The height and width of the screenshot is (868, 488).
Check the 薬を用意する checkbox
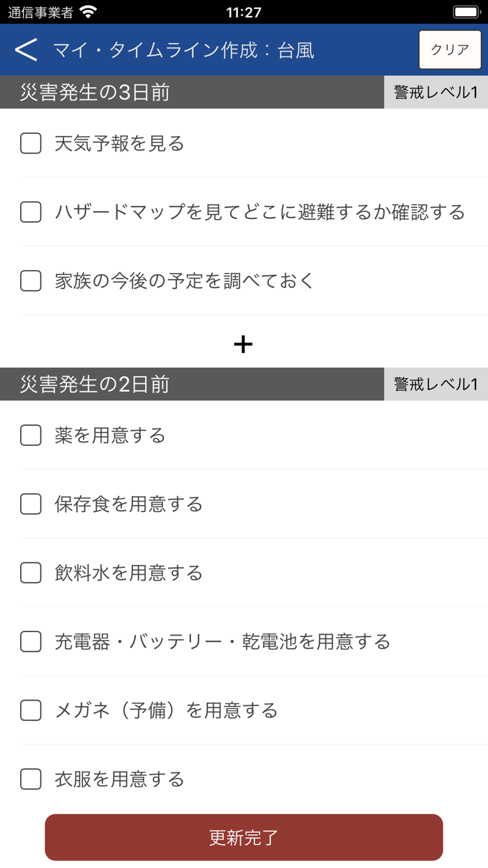(x=30, y=435)
